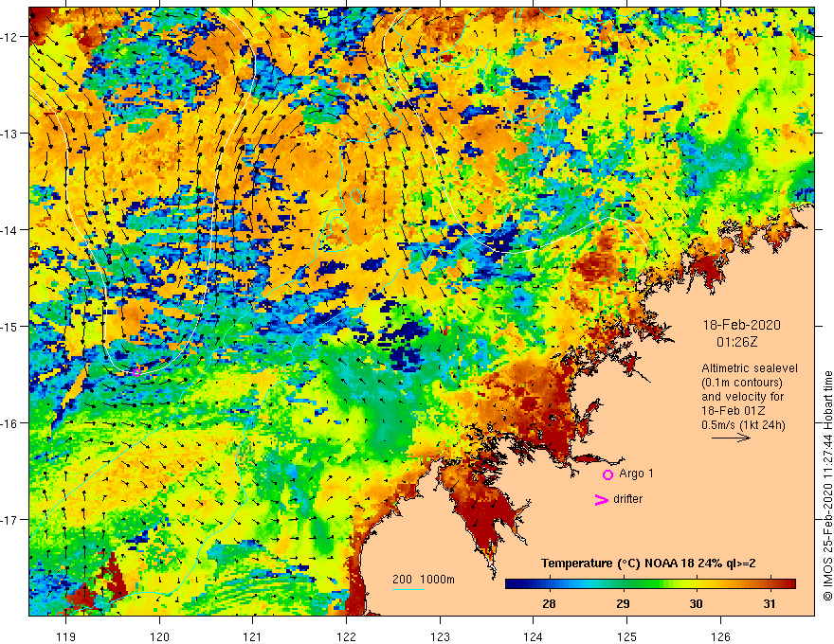This screenshot has width=834, height=644.
Task: Click the longitude label 121
Action: point(253,636)
